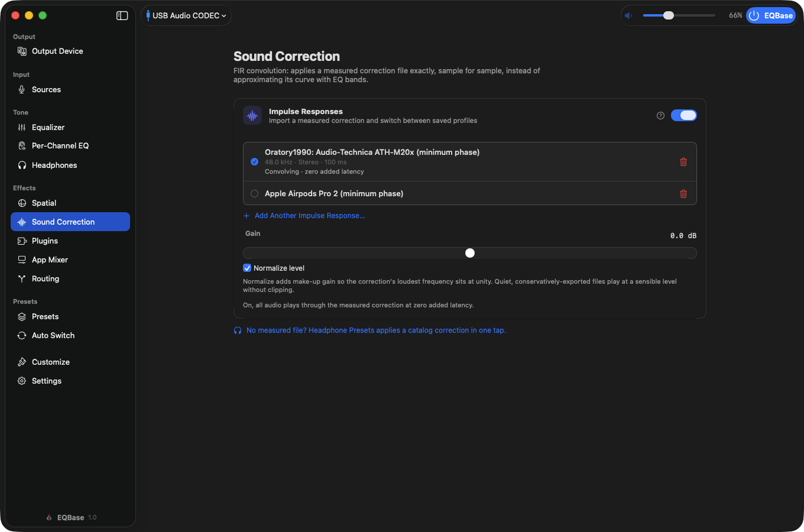804x532 pixels.
Task: Disable the Impulse Responses switch
Action: 683,116
